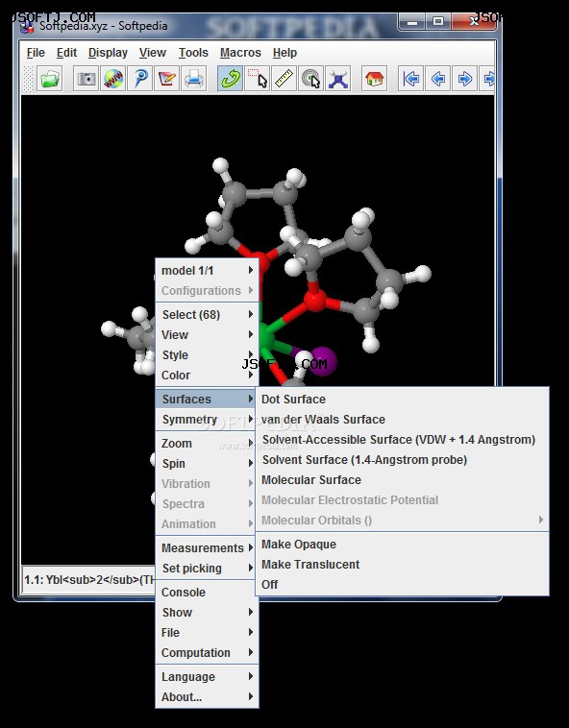Expand the Language submenu
Image resolution: width=569 pixels, height=728 pixels.
click(207, 677)
